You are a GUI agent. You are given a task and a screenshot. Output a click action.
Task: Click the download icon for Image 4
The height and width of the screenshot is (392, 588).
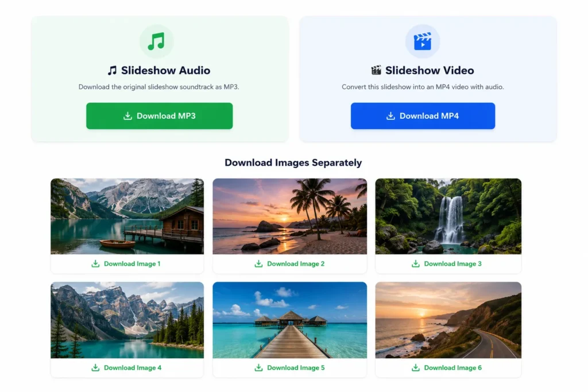(96, 368)
